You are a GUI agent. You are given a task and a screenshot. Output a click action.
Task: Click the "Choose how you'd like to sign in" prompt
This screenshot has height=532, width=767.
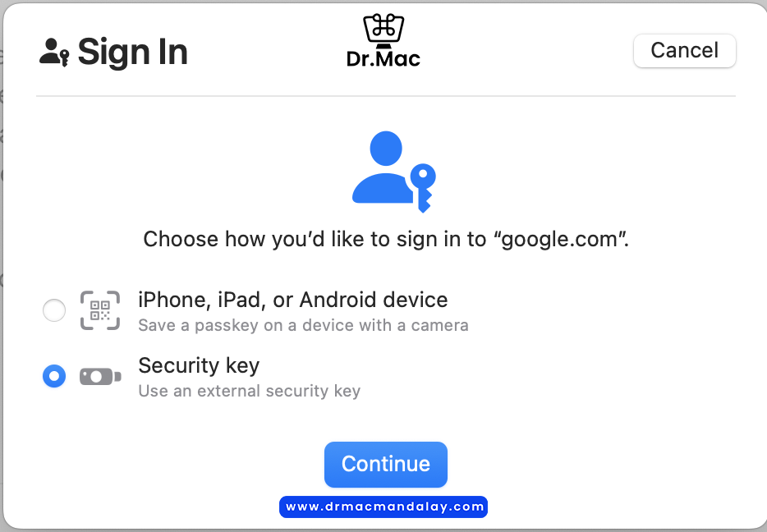pyautogui.click(x=385, y=239)
